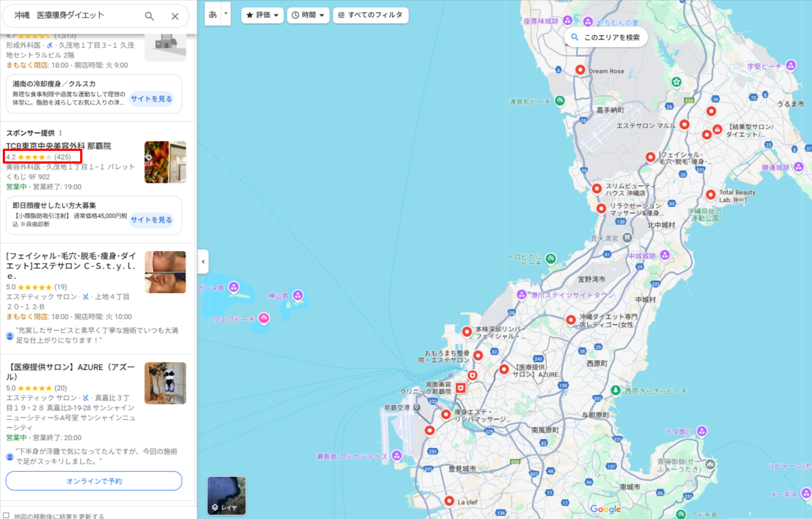
Task: Click the 港川ステイツサイドタウン icon
Action: pyautogui.click(x=521, y=295)
